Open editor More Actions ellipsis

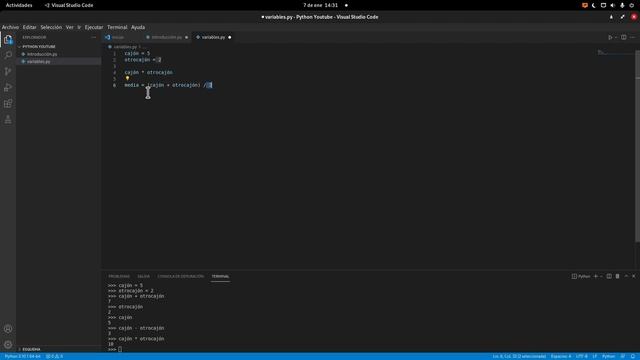(x=632, y=37)
